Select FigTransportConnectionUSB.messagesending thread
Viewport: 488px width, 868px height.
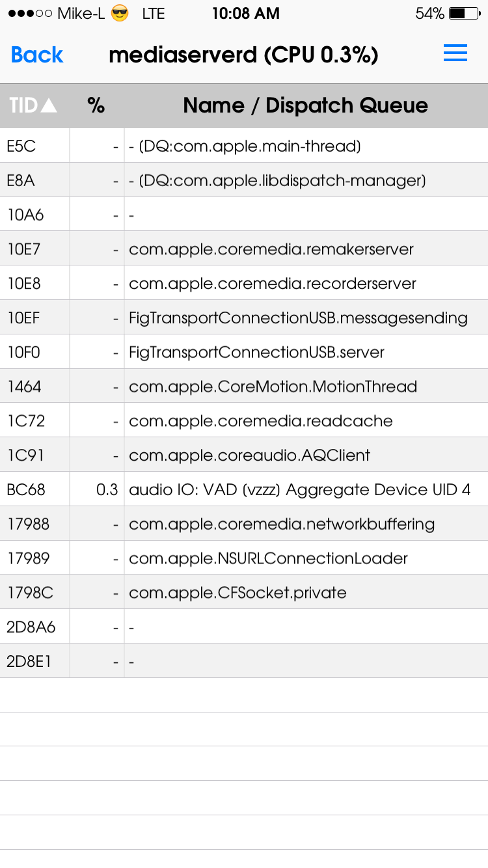click(244, 318)
